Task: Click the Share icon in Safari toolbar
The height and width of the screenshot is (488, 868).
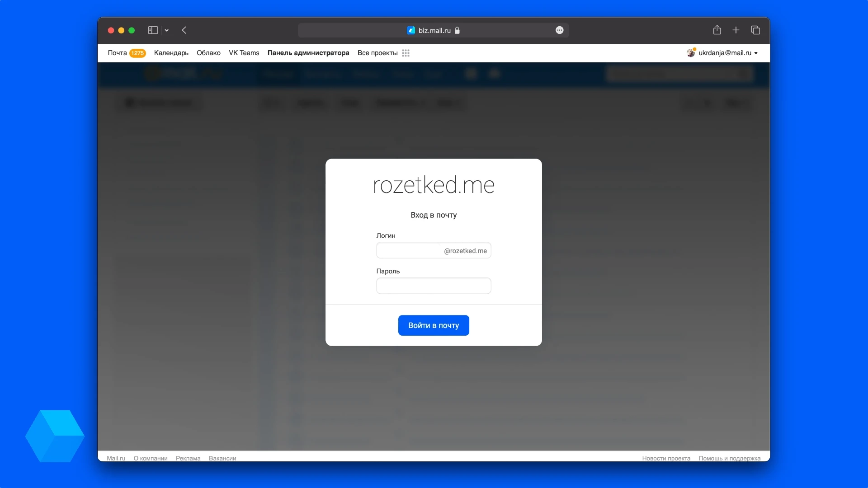Action: click(717, 30)
